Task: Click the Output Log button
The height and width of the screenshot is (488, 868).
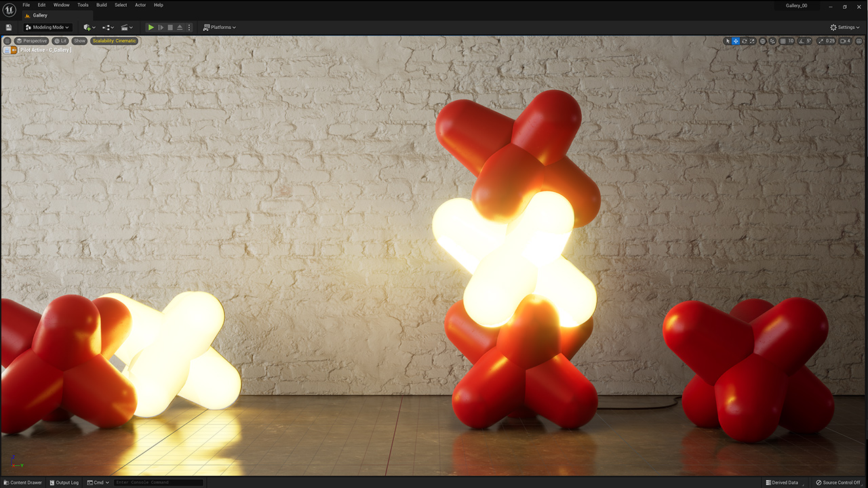Action: 64,483
